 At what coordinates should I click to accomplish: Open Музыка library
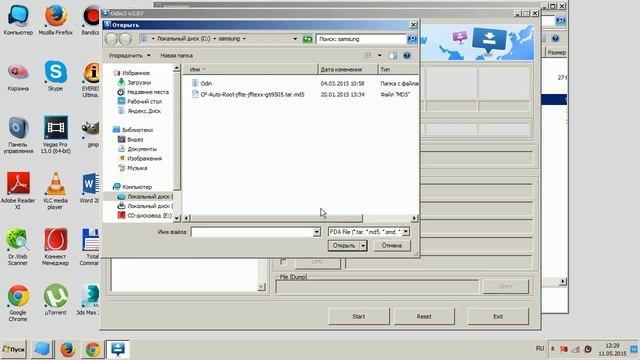(137, 168)
